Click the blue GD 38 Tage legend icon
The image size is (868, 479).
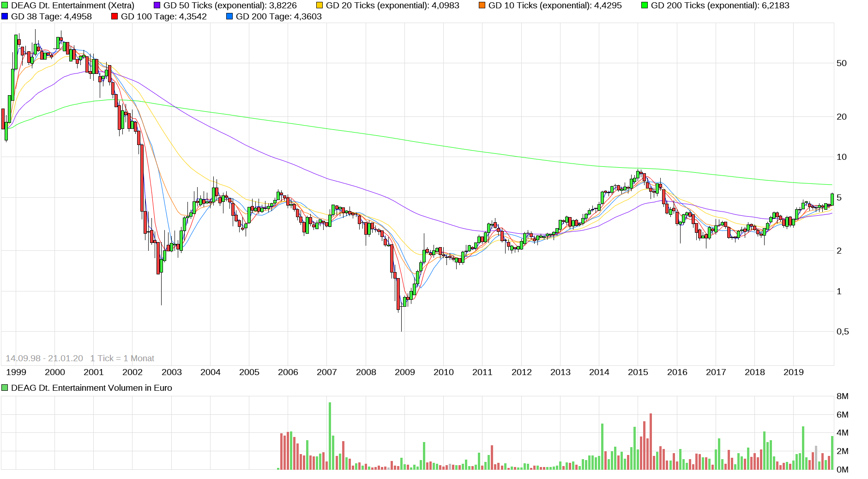tap(5, 17)
